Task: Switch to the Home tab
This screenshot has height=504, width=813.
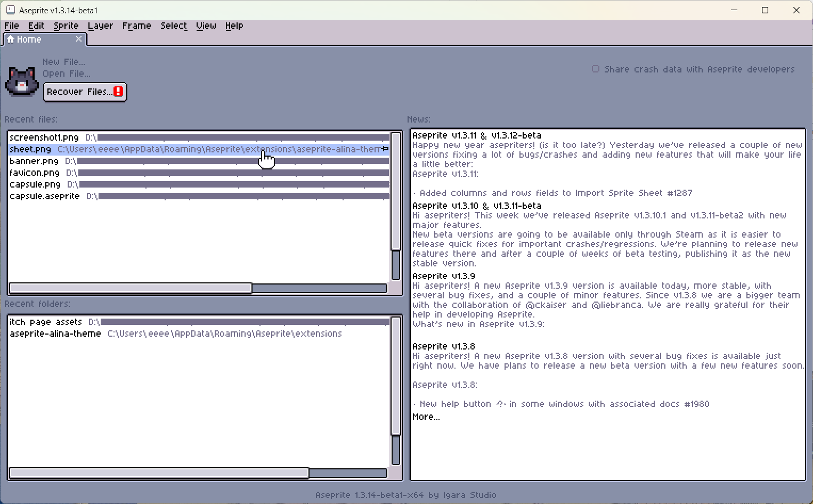Action: (x=44, y=39)
